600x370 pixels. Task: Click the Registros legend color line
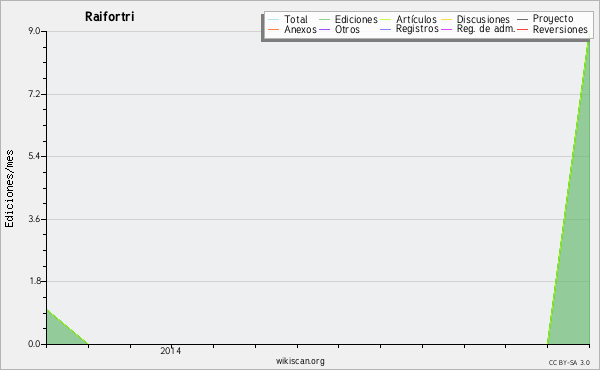[386, 29]
